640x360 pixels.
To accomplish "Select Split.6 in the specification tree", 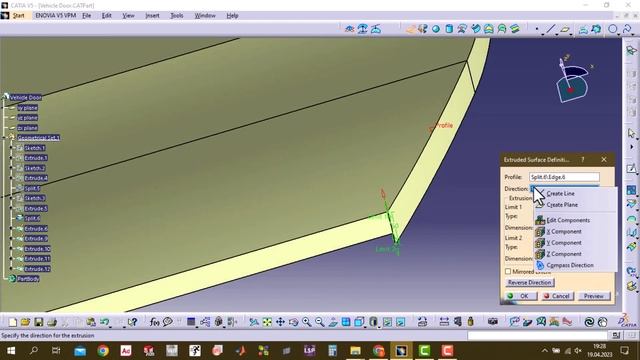I will tap(32, 218).
